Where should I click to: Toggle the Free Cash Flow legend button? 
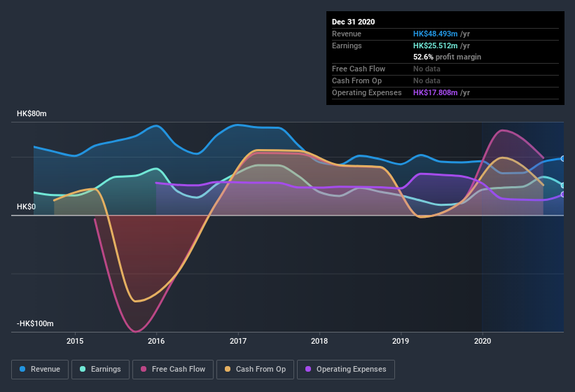(173, 370)
